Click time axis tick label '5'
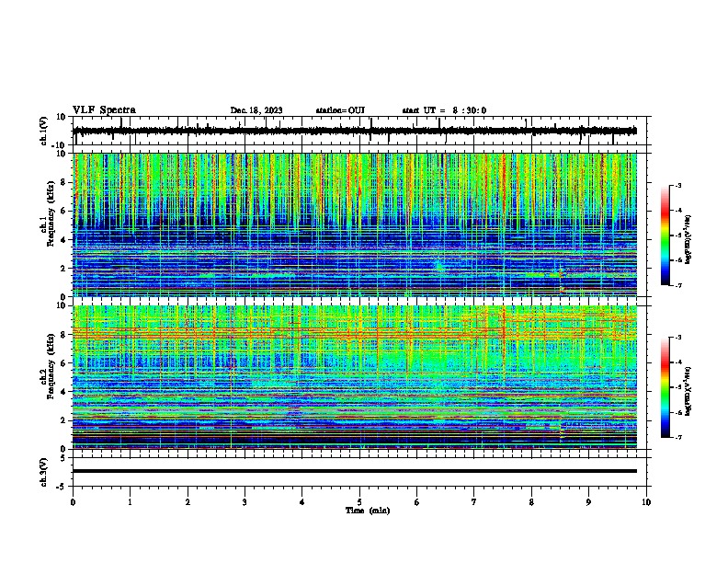This screenshot has height=563, width=728. (359, 502)
